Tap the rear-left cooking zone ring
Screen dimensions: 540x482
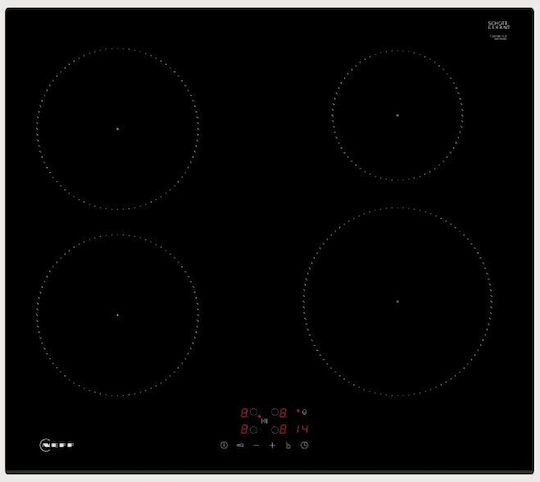click(117, 129)
